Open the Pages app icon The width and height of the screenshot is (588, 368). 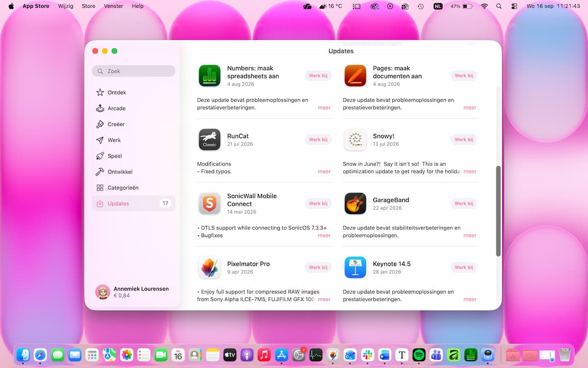pos(355,75)
